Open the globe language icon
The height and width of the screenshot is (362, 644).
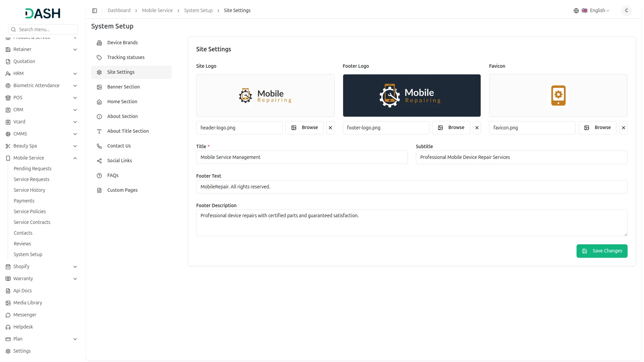(x=576, y=10)
